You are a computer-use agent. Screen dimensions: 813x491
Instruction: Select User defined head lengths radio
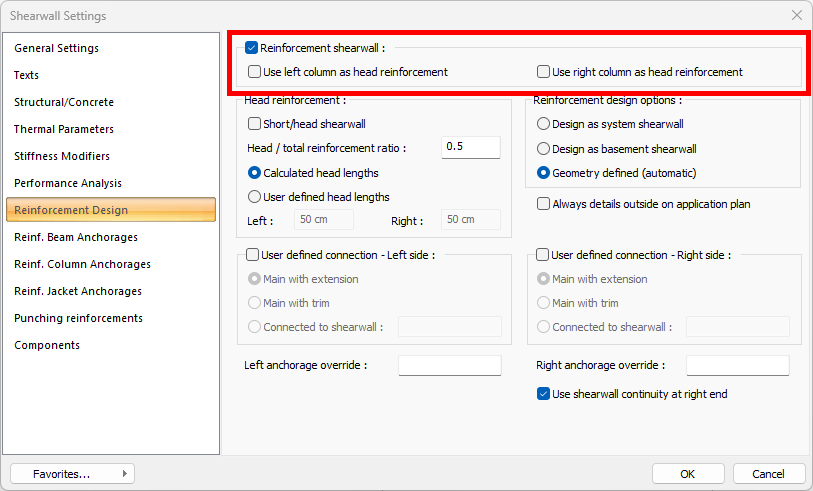pos(255,197)
